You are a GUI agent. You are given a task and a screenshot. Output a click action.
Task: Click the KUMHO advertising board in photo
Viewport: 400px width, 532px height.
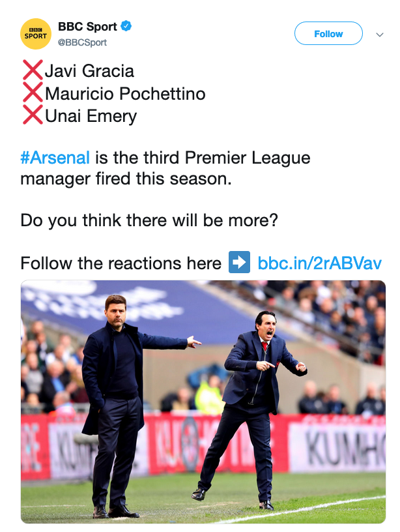coord(337,450)
